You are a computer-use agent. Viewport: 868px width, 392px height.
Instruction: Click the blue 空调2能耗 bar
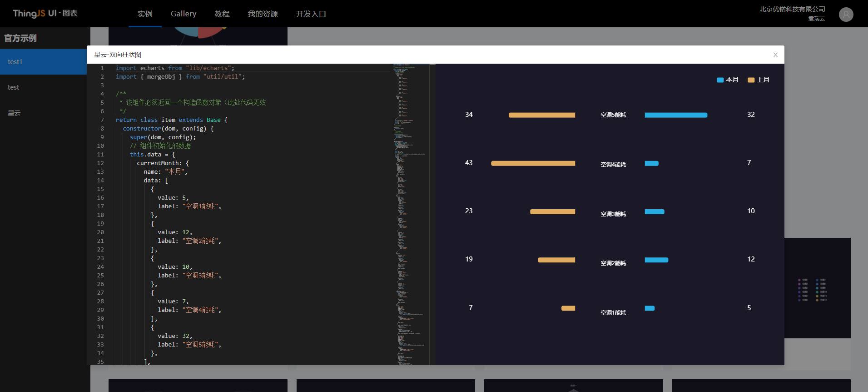pos(657,260)
